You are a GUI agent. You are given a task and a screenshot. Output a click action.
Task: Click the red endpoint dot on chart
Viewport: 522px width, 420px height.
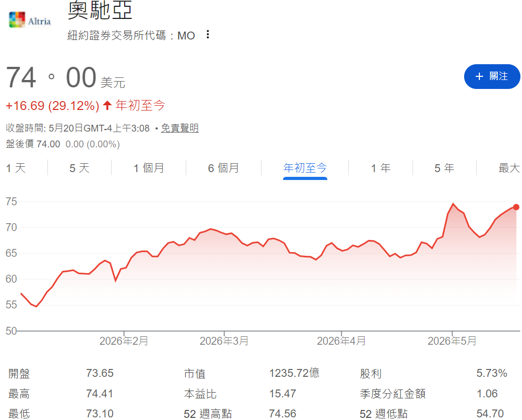(x=516, y=207)
